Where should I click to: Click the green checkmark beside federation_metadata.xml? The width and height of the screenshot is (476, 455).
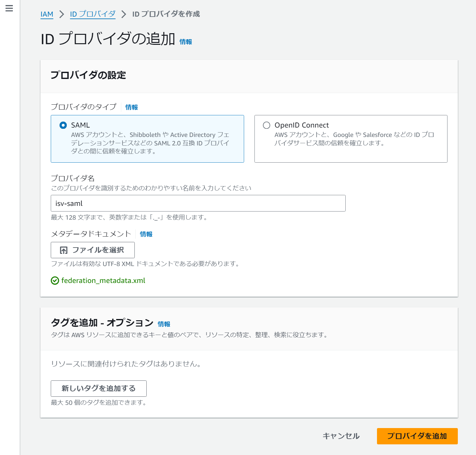point(54,280)
